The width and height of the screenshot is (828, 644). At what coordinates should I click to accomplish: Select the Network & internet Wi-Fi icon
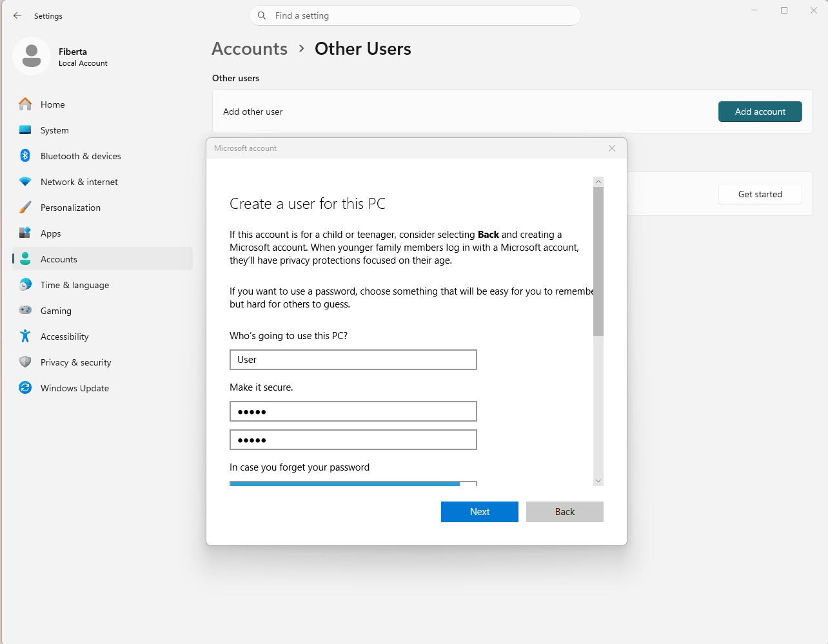click(x=25, y=182)
